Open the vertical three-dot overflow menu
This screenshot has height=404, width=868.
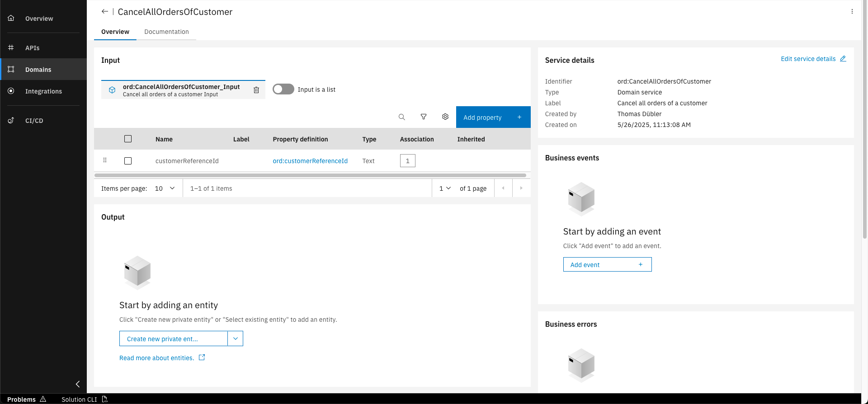coord(852,12)
